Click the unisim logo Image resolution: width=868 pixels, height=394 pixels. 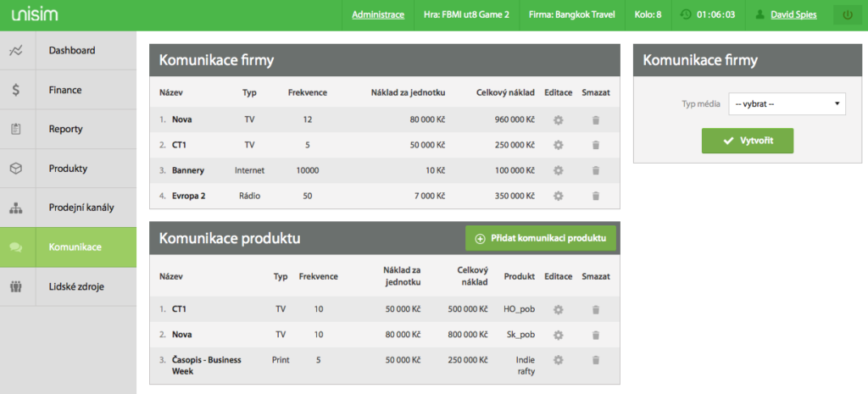click(34, 14)
